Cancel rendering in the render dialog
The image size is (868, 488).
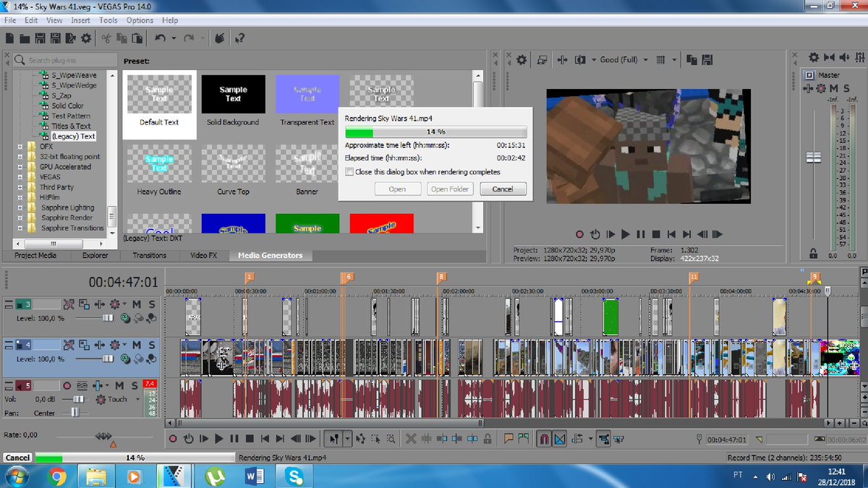tap(502, 189)
